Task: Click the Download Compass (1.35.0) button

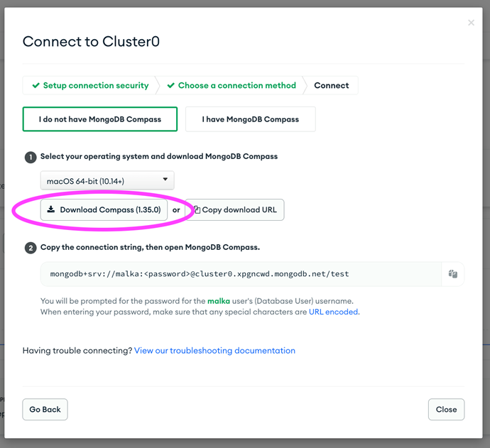Action: click(104, 209)
